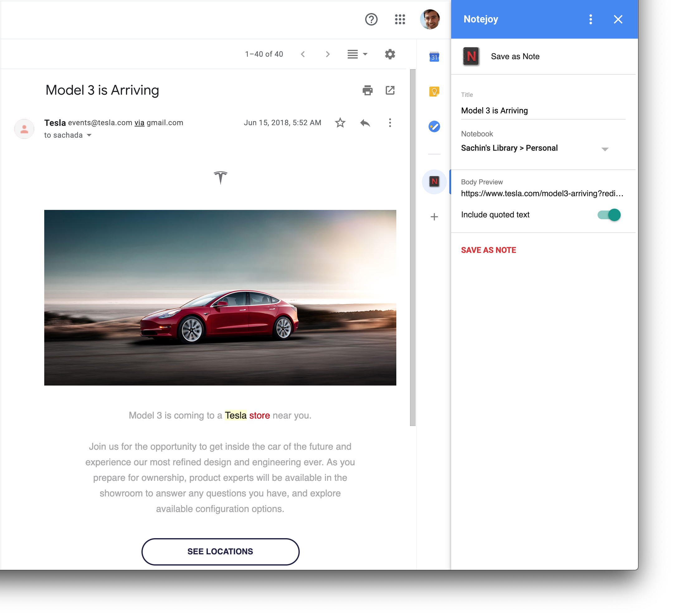Open more options for Tesla email
673x616 pixels.
390,123
